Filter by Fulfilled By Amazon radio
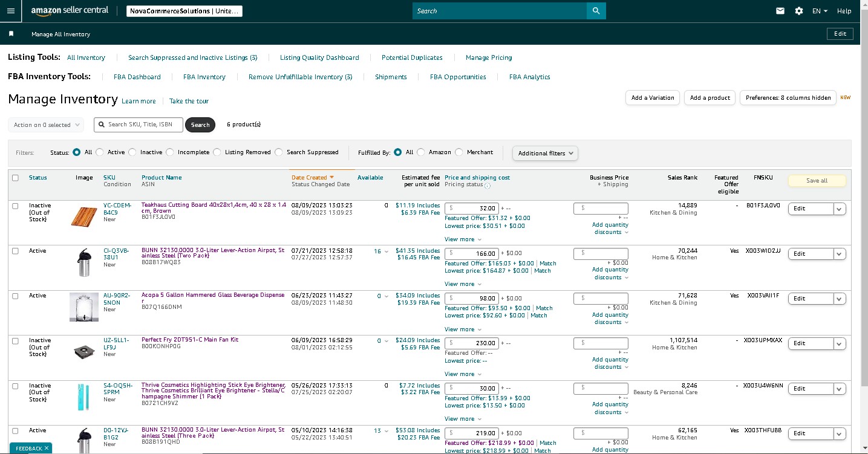 click(x=421, y=152)
